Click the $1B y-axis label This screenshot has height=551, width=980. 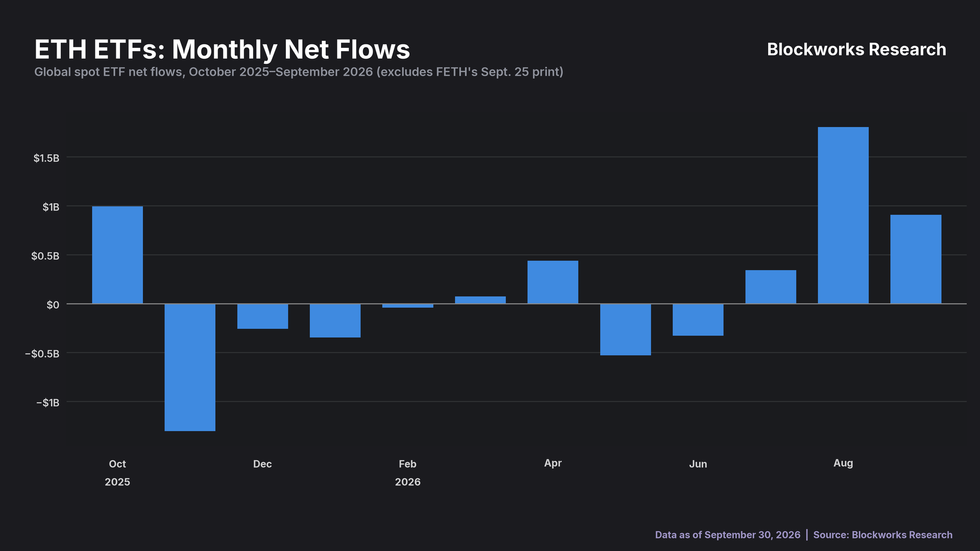[51, 207]
